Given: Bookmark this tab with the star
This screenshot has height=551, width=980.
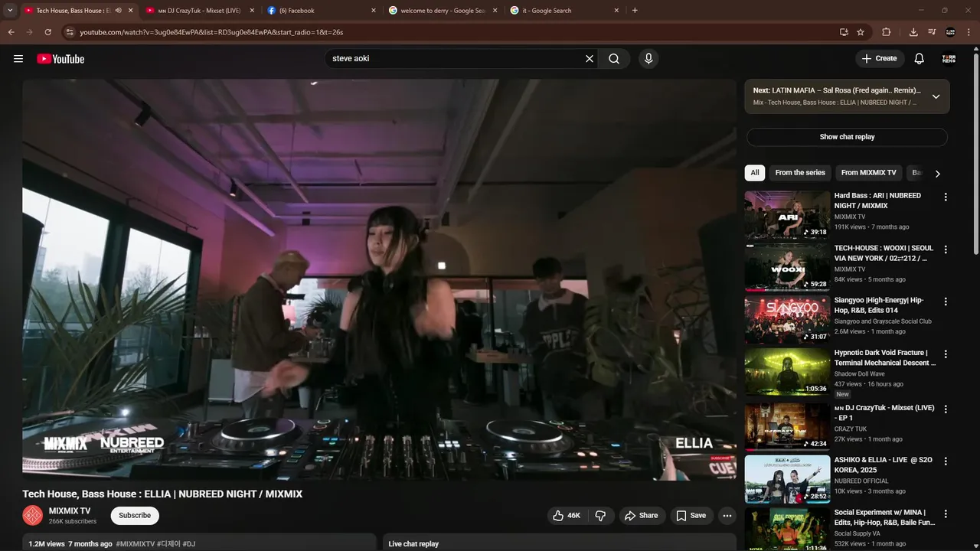Looking at the screenshot, I should [861, 32].
